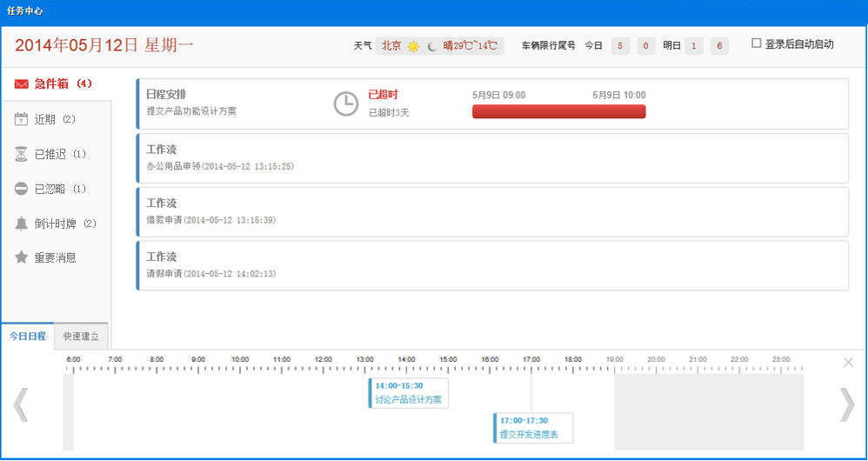Switch to the 快速建立 tab
The image size is (868, 461).
[x=81, y=336]
